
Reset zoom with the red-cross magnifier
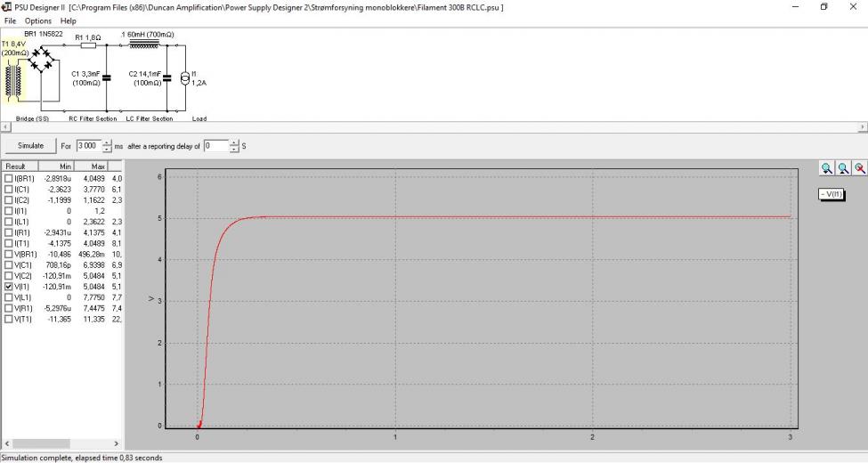click(860, 168)
